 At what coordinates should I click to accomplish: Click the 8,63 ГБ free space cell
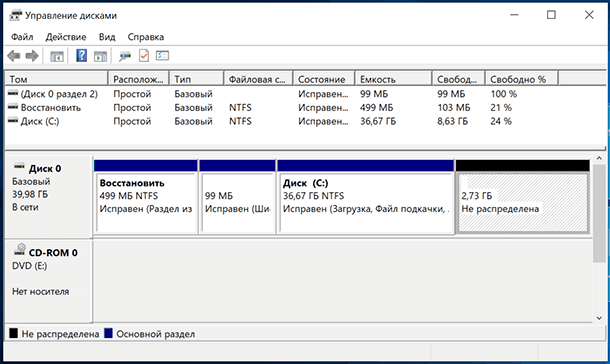pyautogui.click(x=452, y=121)
